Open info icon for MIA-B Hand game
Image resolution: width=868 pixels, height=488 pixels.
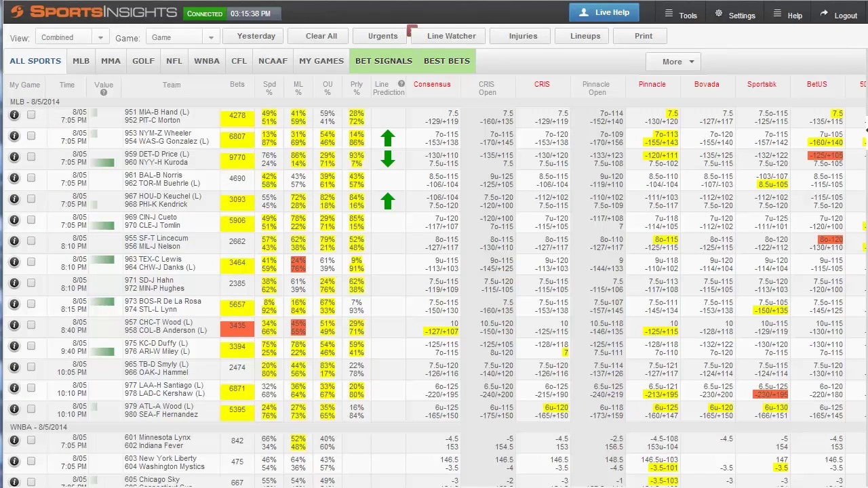(x=14, y=115)
